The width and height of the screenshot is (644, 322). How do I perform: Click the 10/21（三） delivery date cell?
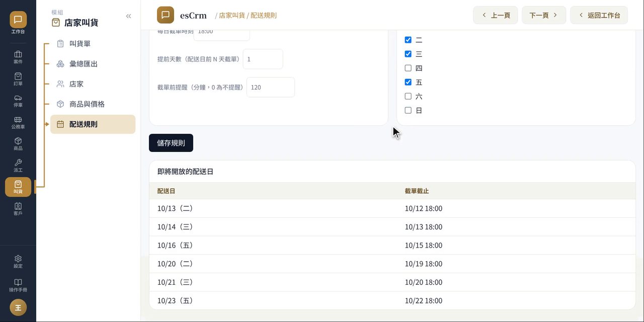pos(175,282)
